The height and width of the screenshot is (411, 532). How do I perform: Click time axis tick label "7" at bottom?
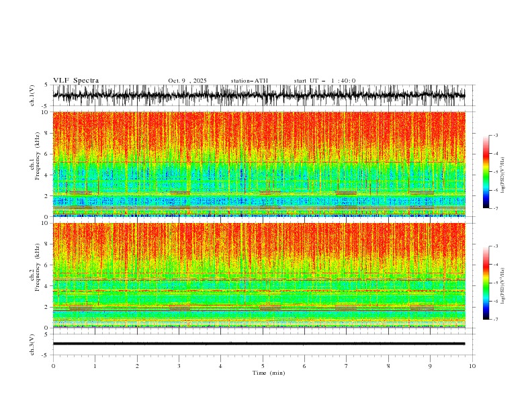(x=347, y=366)
